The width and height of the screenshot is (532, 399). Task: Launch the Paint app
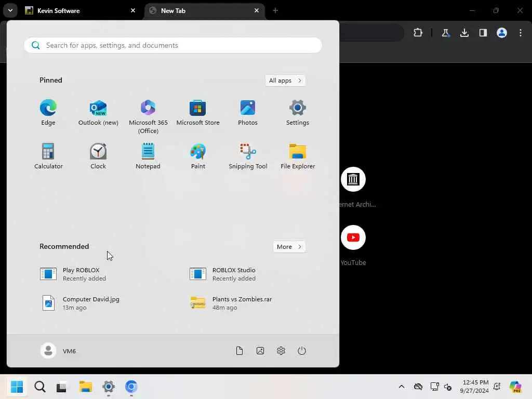[x=198, y=156]
